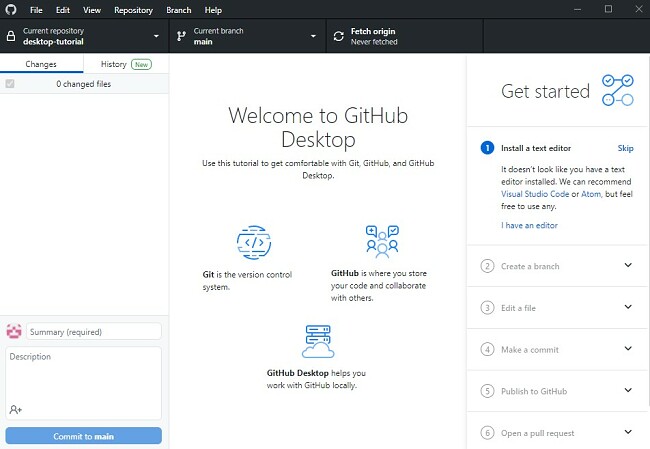The image size is (650, 449).
Task: Click the GitHub Octocat logo icon
Action: [11, 10]
